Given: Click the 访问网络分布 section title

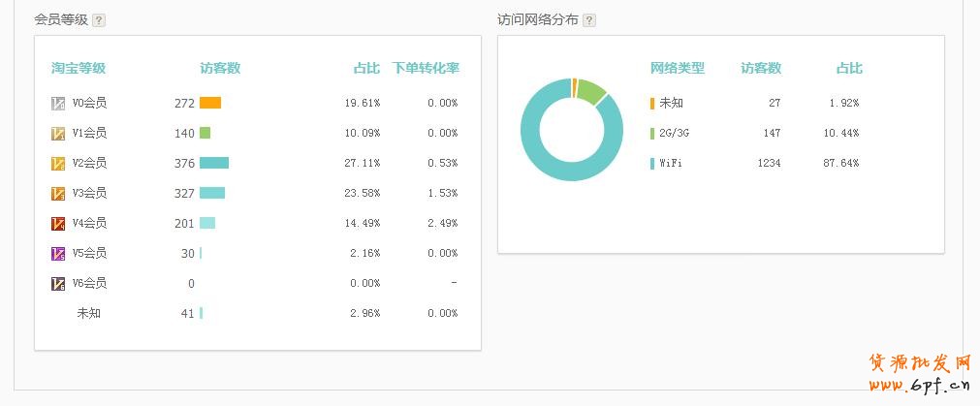Looking at the screenshot, I should pos(538,20).
